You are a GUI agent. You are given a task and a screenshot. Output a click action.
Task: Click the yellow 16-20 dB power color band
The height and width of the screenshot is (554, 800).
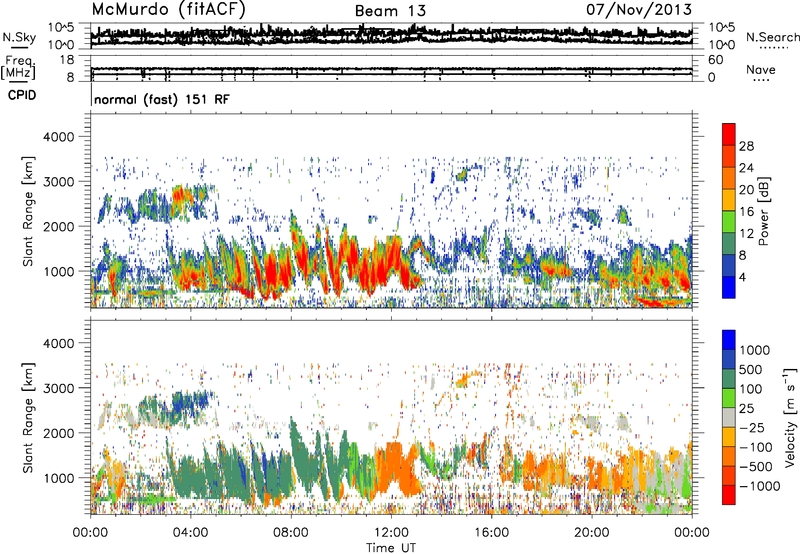coord(729,199)
